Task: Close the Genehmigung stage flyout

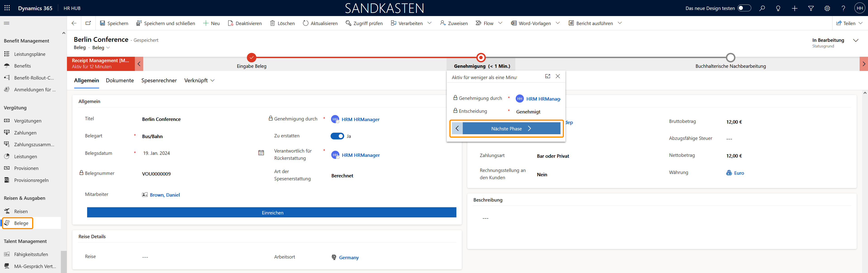Action: [x=558, y=76]
